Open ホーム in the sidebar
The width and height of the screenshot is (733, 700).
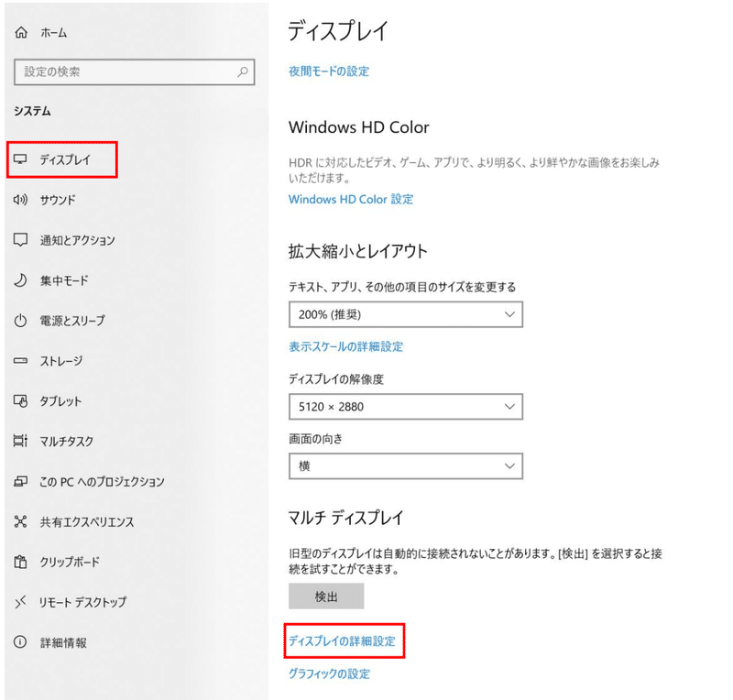tap(54, 33)
